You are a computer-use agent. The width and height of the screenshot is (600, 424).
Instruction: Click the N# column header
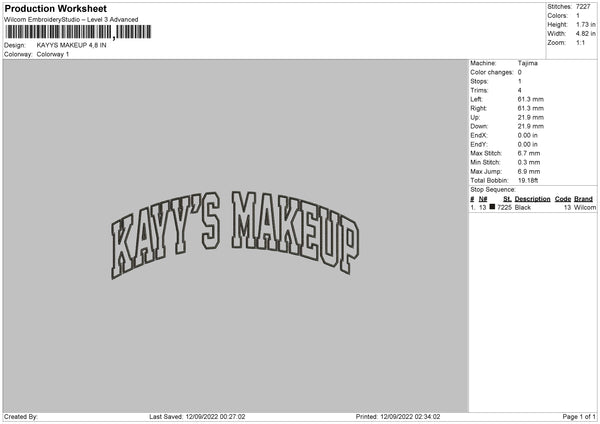point(483,199)
